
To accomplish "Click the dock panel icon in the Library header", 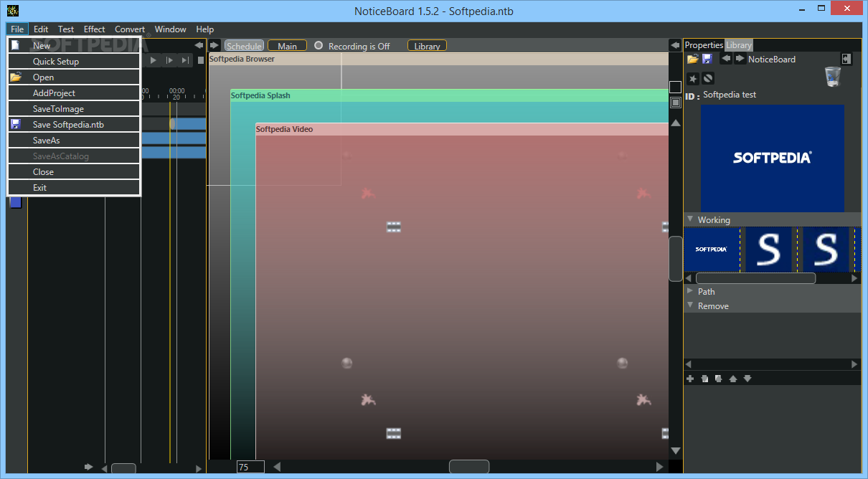I will point(846,59).
